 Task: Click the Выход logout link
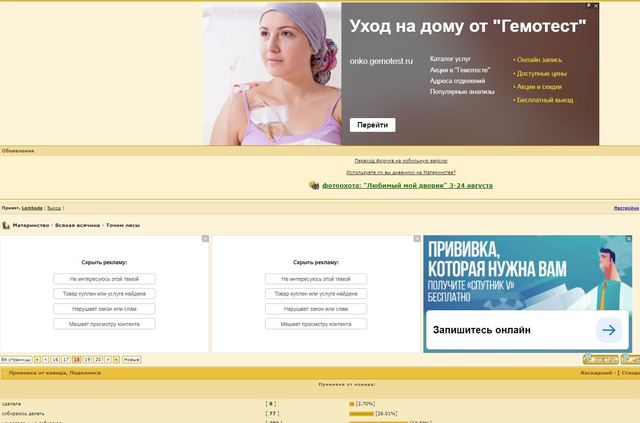pyautogui.click(x=54, y=208)
